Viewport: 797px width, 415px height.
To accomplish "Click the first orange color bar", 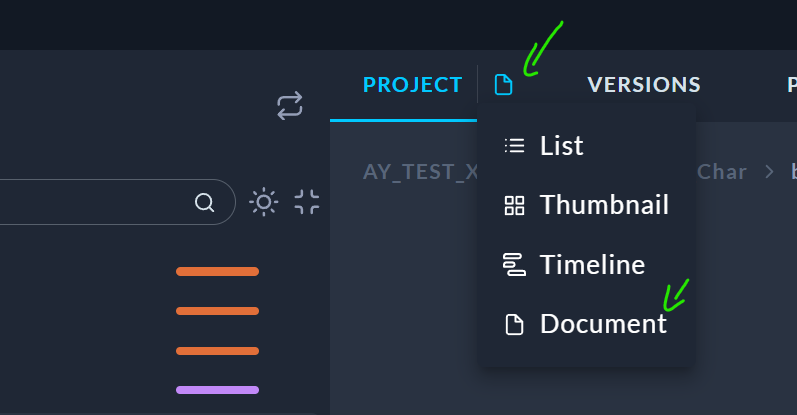I will [x=217, y=271].
